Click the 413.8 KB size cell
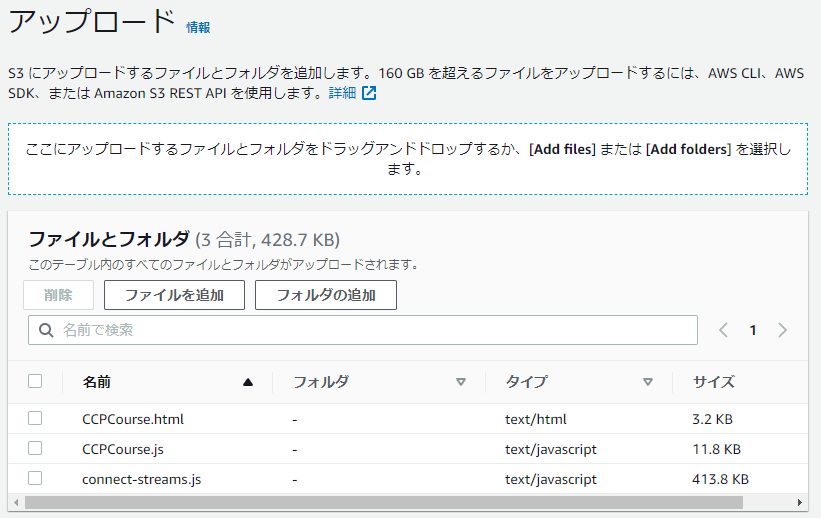Screen dimensions: 821x518 coord(720,479)
